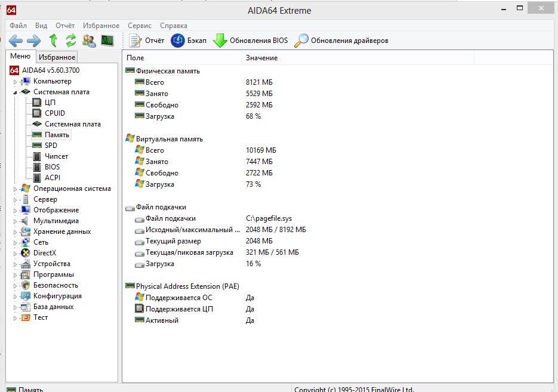This screenshot has height=392, width=558.
Task: Expand the Сервер tree node
Action: (x=15, y=200)
